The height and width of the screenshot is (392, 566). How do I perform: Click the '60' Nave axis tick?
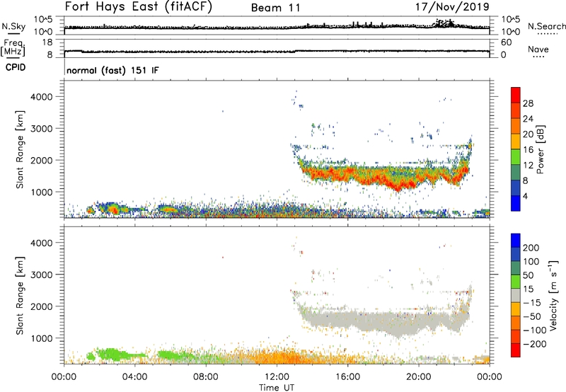(506, 42)
